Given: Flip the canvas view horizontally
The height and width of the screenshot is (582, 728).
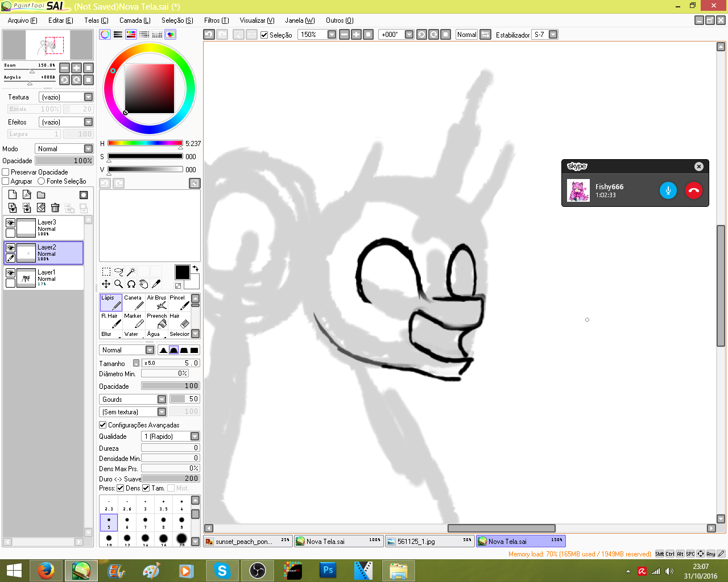Looking at the screenshot, I should (485, 35).
